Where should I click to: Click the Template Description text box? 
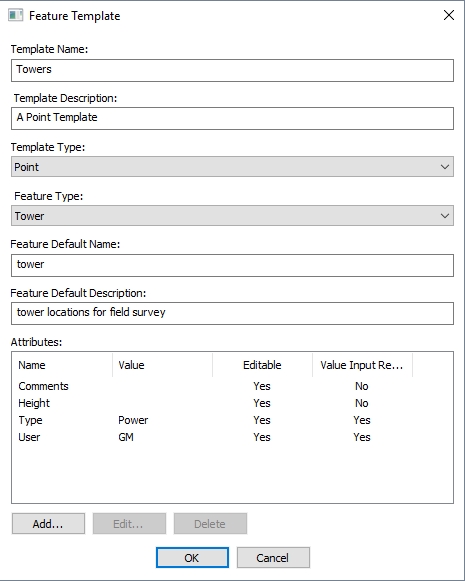232,118
